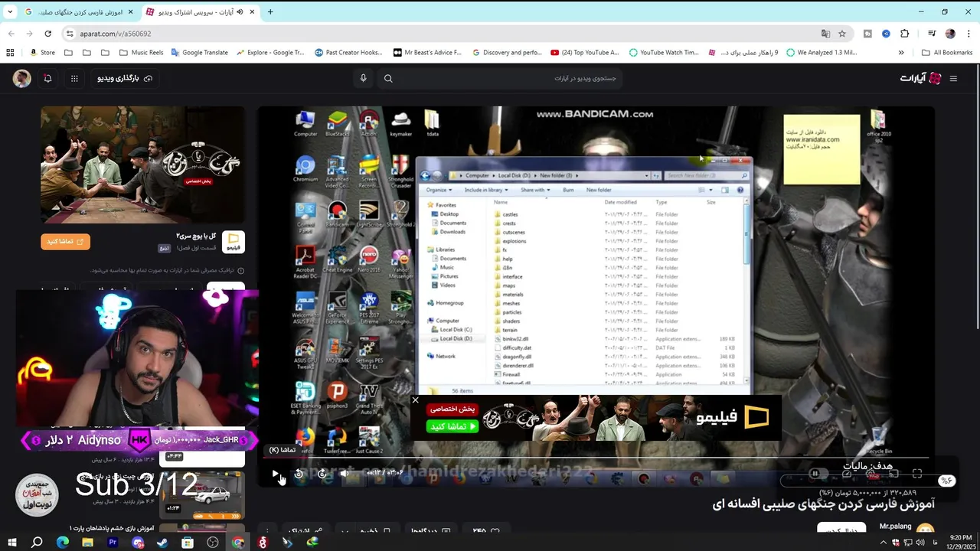Screen dimensions: 980x551
Task: Expand the bookmarks overflow chevron
Action: click(x=901, y=53)
